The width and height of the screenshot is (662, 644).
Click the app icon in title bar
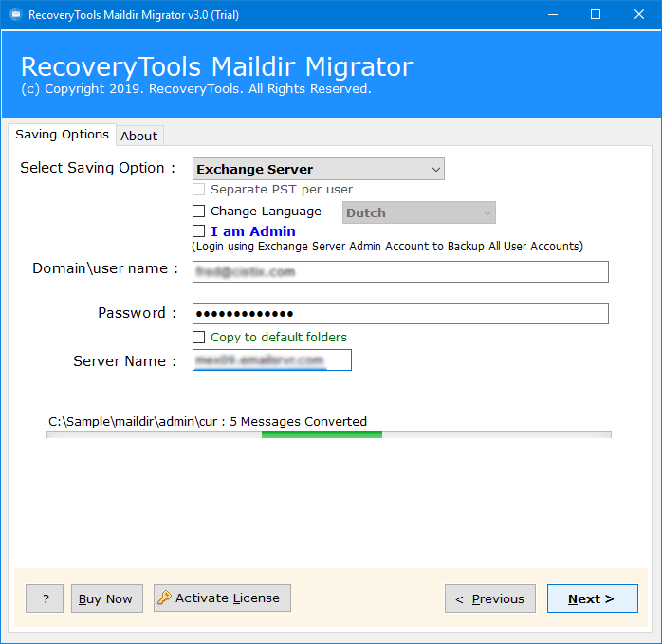tap(15, 15)
